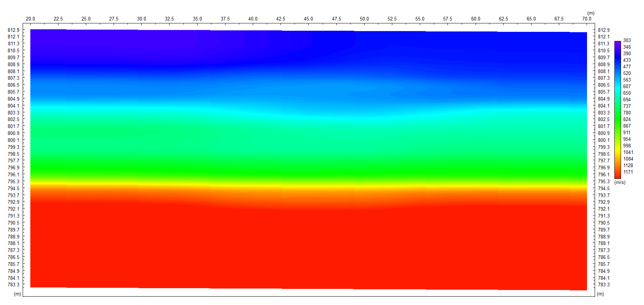Click the 800.1 elevation label on left axis
This screenshot has width=644, height=305.
14,140
